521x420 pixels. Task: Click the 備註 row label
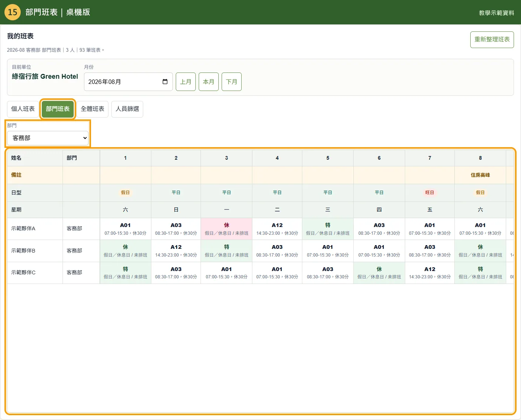point(16,175)
